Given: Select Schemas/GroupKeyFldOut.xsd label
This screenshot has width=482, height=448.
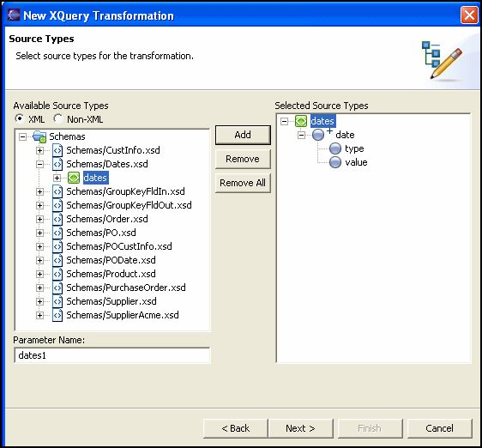Looking at the screenshot, I should pos(129,205).
